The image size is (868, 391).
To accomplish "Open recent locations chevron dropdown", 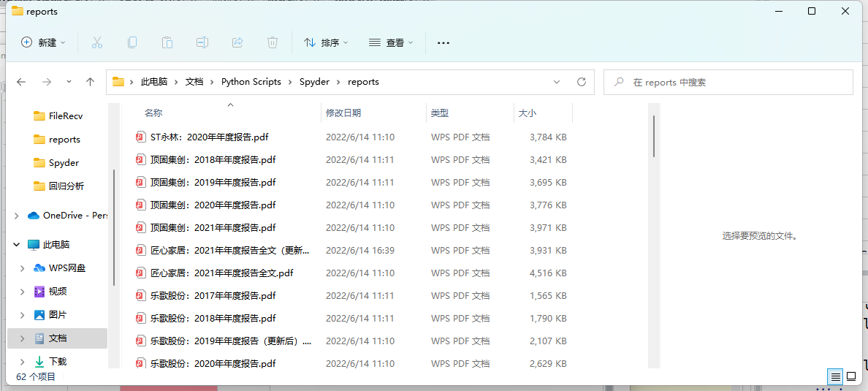I will [69, 81].
